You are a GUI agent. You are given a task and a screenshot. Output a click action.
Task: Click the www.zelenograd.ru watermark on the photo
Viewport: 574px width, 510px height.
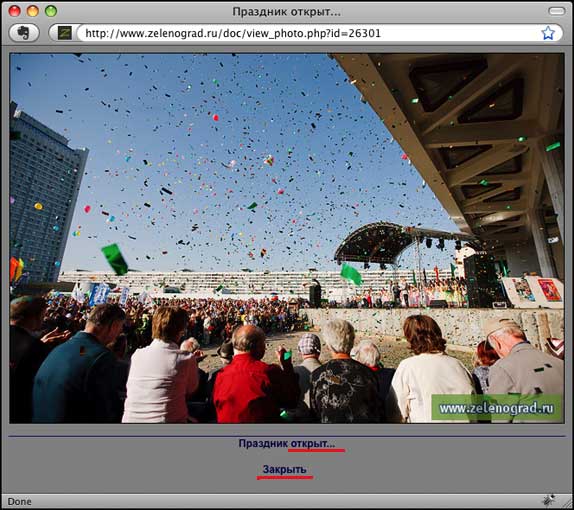click(x=496, y=407)
